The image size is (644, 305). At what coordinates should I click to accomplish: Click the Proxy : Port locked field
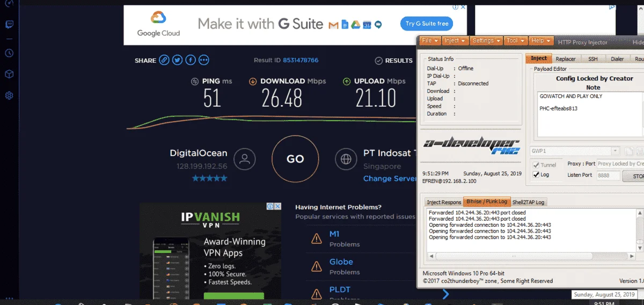pyautogui.click(x=620, y=164)
